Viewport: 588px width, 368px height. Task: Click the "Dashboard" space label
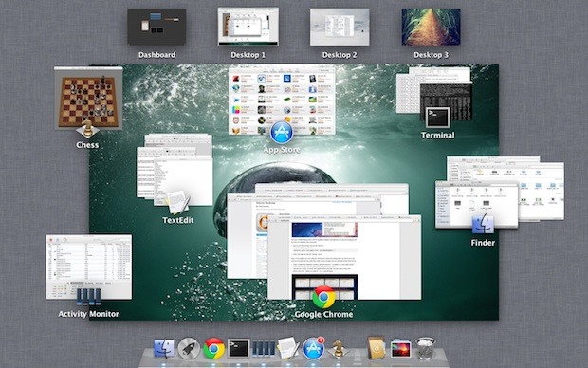(x=156, y=55)
